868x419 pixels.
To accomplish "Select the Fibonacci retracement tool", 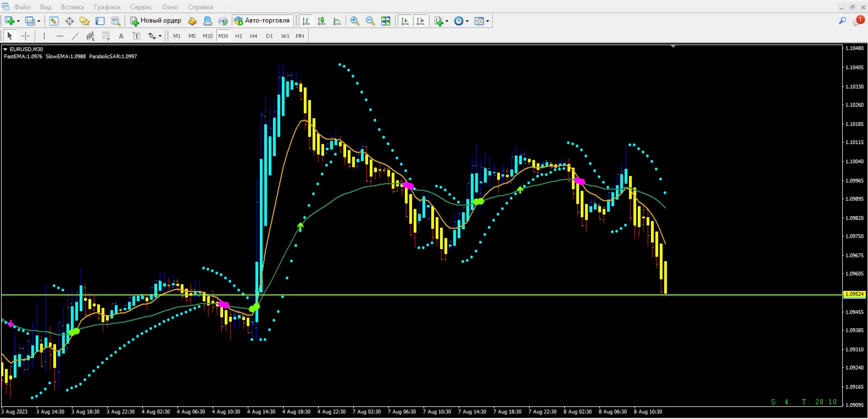I will point(106,36).
